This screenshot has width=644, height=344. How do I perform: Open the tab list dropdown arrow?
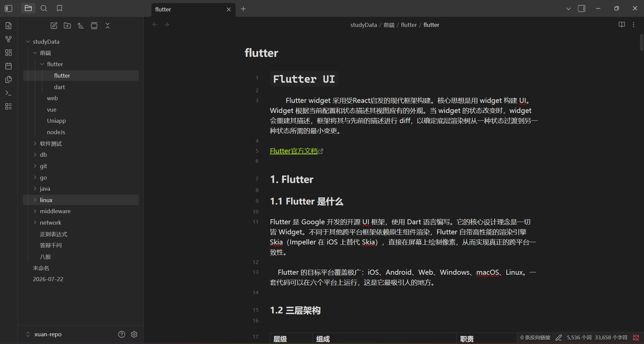click(x=568, y=9)
